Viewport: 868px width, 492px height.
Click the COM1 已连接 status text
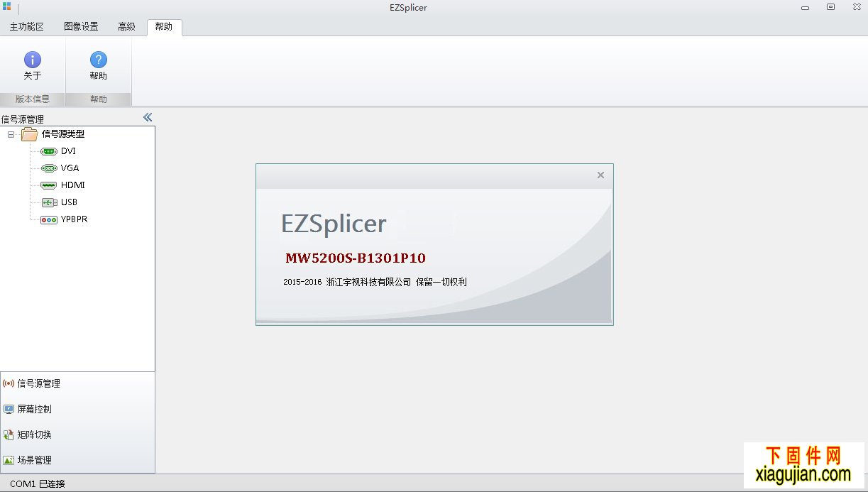tap(38, 484)
